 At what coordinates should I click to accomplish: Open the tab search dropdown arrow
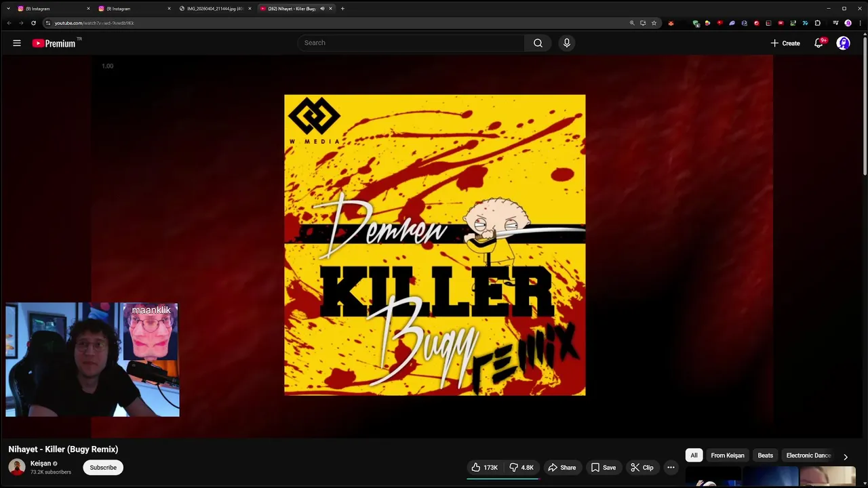pyautogui.click(x=8, y=8)
